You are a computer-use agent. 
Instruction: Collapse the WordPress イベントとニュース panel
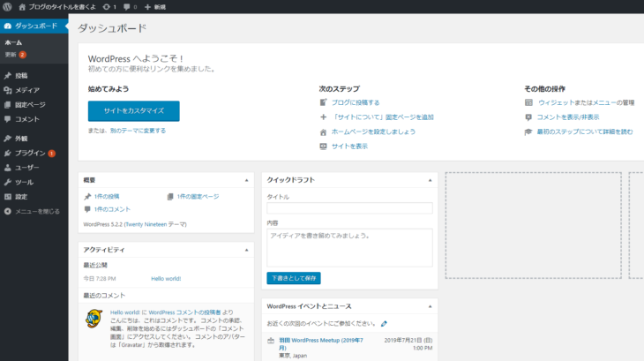tap(431, 306)
